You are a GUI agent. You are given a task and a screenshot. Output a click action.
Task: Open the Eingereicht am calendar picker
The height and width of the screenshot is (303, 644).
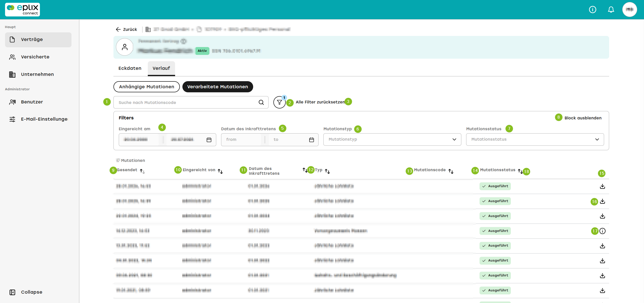[209, 140]
